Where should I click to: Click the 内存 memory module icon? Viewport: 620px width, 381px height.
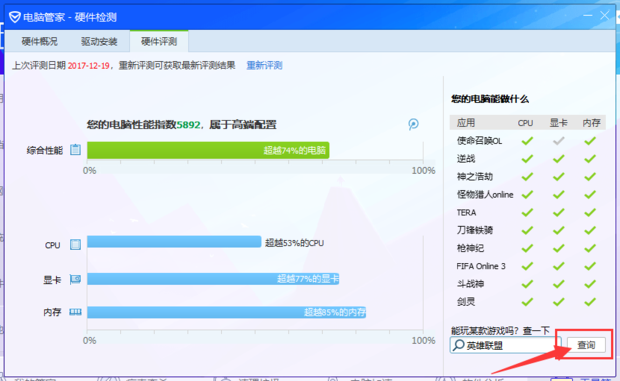(75, 312)
